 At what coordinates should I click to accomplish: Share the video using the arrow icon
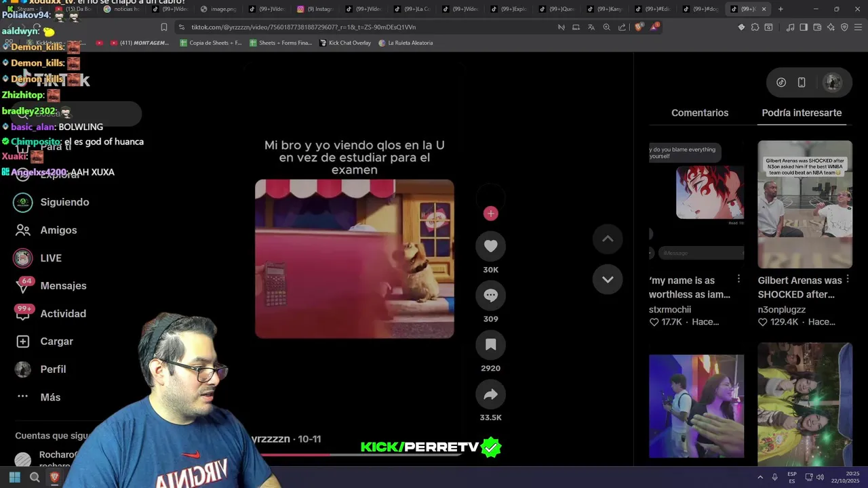pos(490,394)
